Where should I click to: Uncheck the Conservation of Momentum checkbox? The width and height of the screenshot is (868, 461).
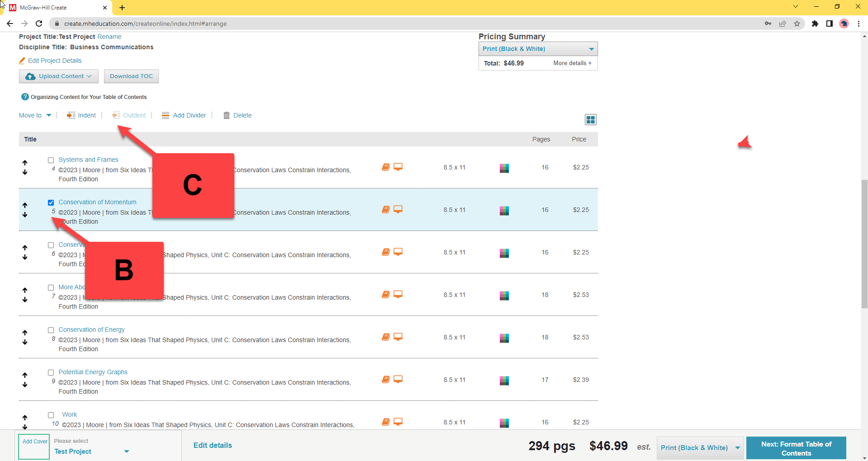(51, 202)
